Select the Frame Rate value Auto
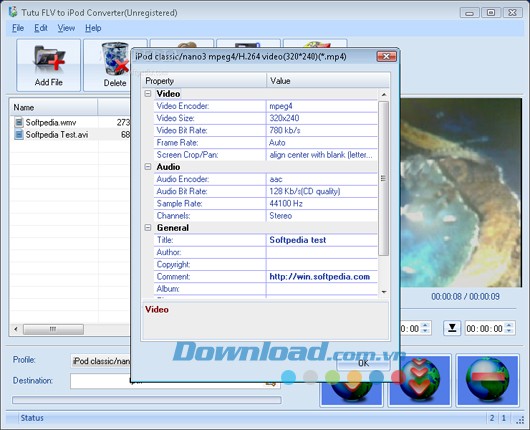Screen dimensions: 530x430 (321, 143)
